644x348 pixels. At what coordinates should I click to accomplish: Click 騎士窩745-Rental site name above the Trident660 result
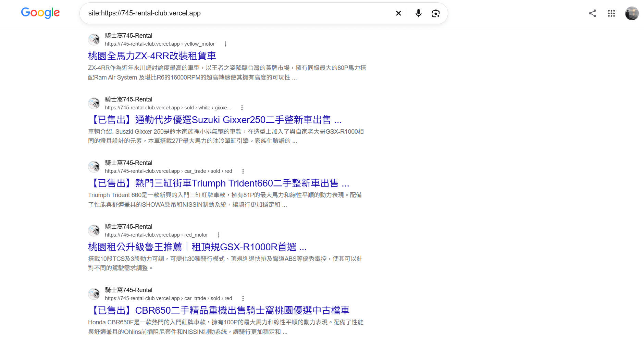tap(128, 163)
